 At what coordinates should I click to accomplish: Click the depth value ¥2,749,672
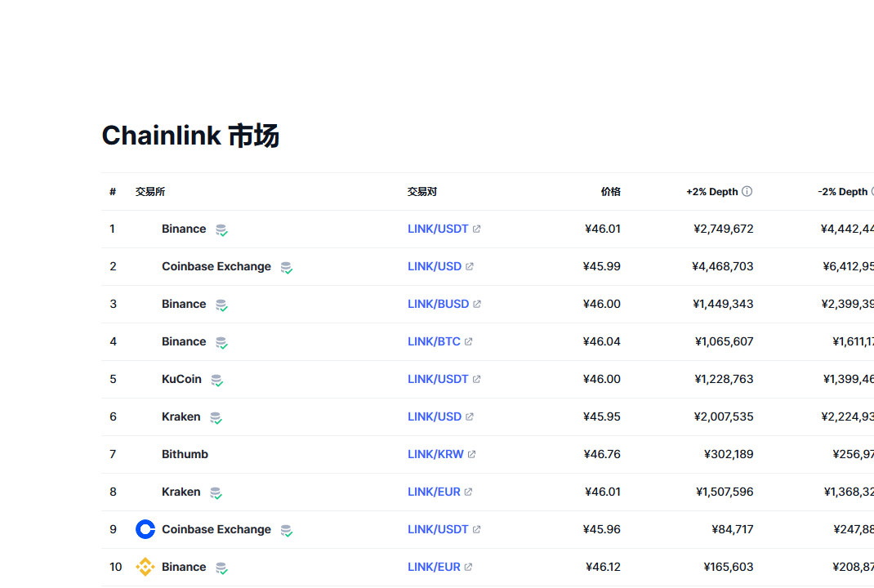pyautogui.click(x=724, y=229)
